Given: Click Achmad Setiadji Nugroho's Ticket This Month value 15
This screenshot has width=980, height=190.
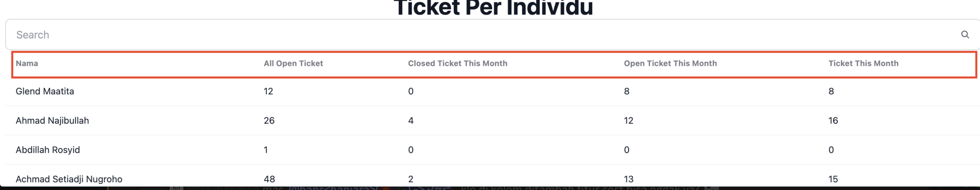Looking at the screenshot, I should tap(833, 179).
